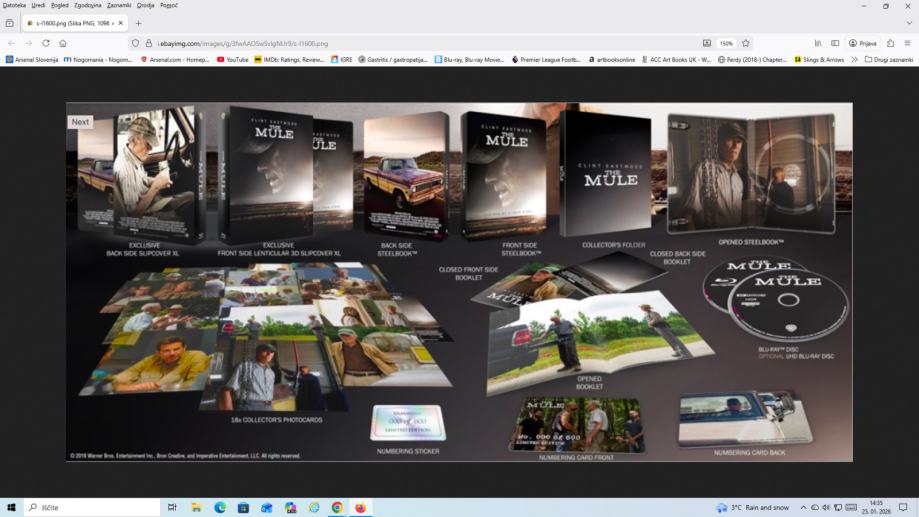Open the Arsenal.com bookmark
This screenshot has width=919, height=517.
pyautogui.click(x=175, y=60)
